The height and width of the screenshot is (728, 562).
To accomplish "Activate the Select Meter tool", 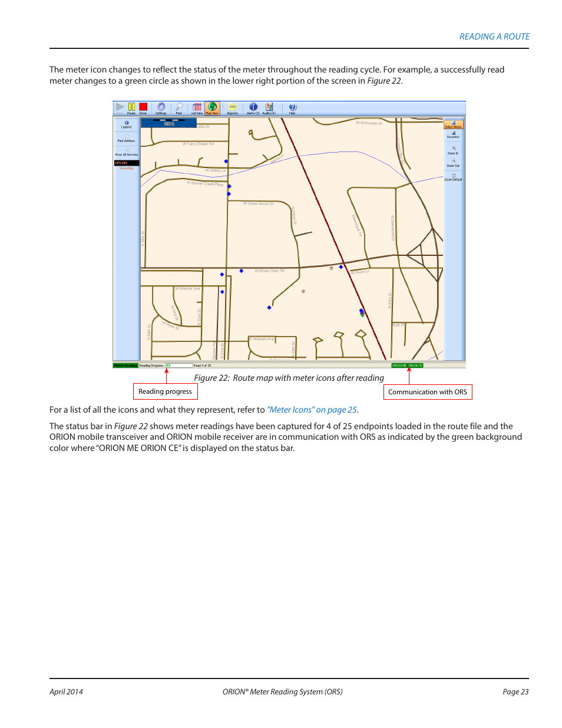I will [453, 124].
